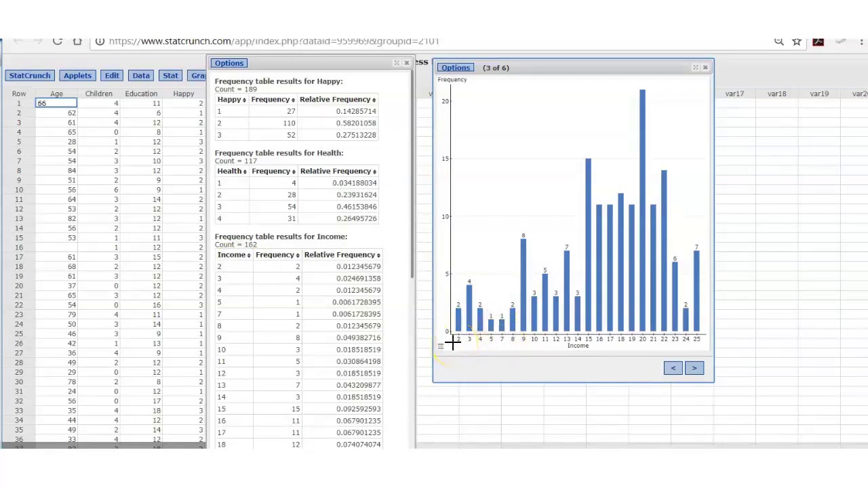
Task: Open the Applets menu
Action: pyautogui.click(x=77, y=75)
